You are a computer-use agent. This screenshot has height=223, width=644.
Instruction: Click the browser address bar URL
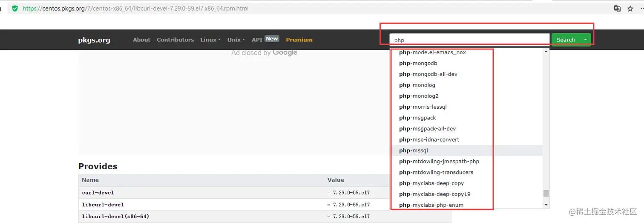135,9
